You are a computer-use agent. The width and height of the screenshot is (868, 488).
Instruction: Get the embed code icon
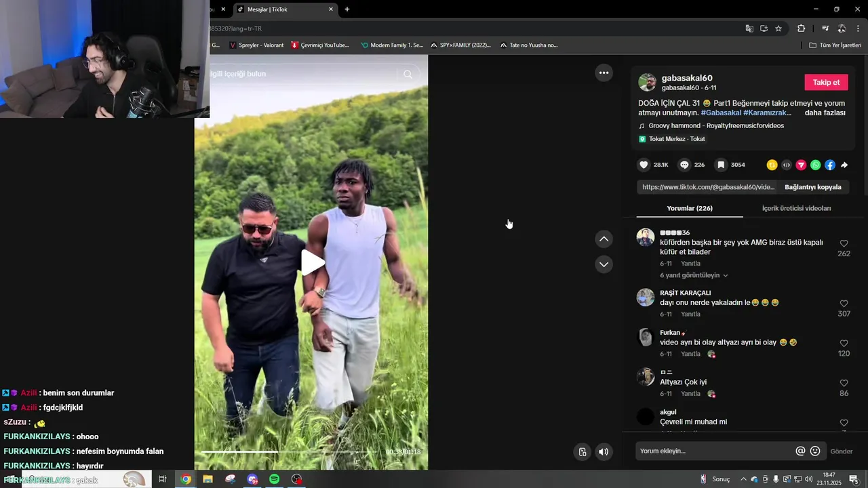(787, 165)
